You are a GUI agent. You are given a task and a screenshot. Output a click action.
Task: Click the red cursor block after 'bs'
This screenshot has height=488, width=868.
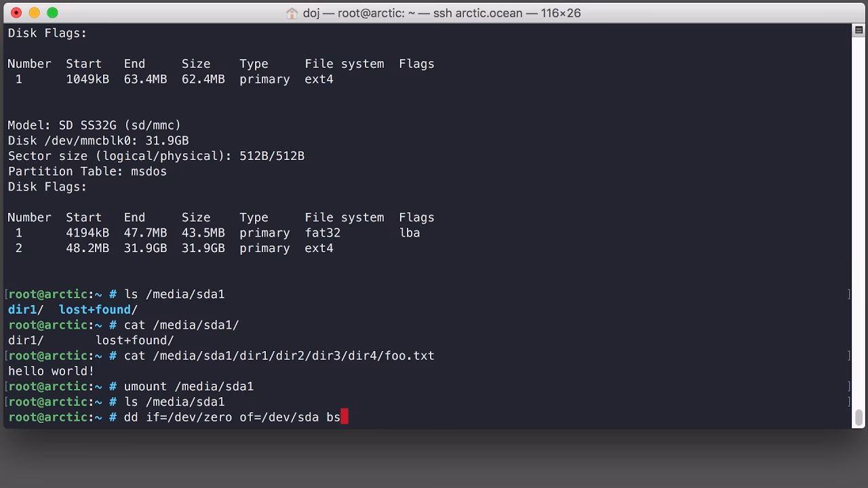(344, 416)
